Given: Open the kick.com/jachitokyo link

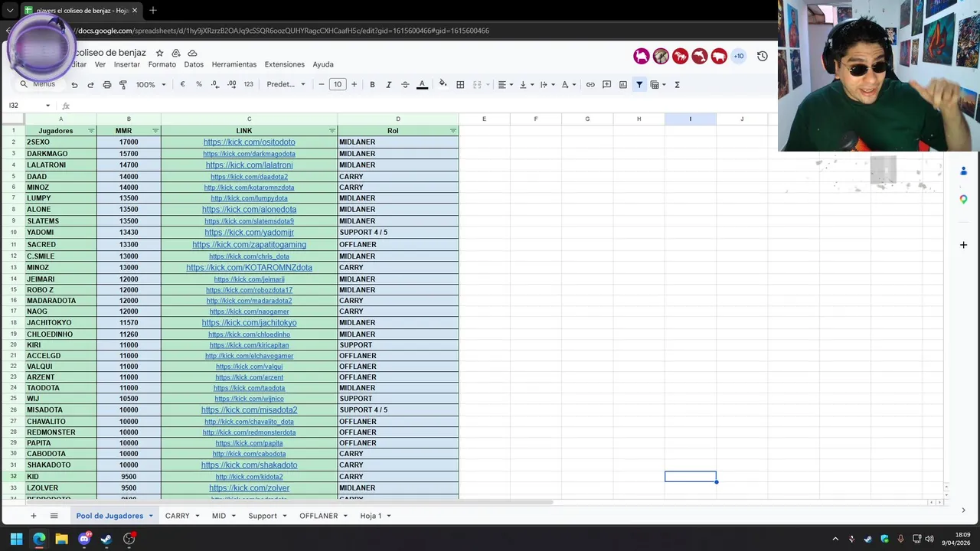Looking at the screenshot, I should [249, 323].
